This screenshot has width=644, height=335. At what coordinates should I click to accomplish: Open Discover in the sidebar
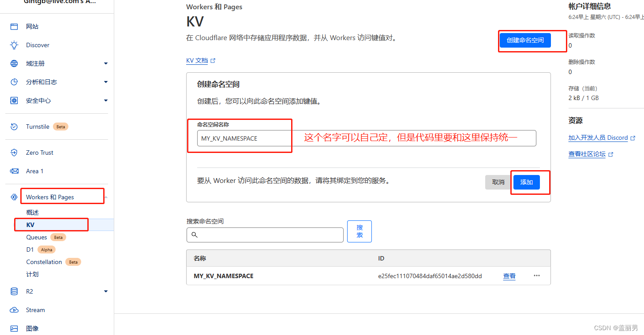[x=37, y=45]
